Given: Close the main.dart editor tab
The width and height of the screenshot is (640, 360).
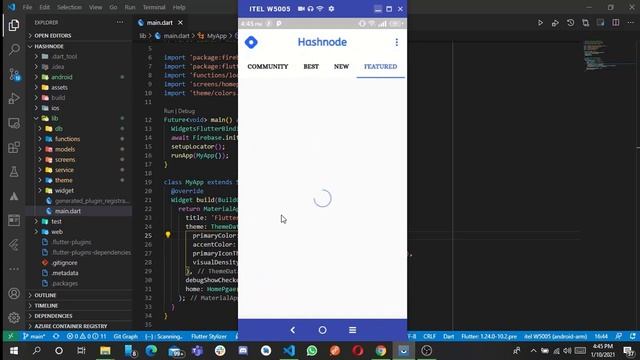Looking at the screenshot, I should pos(180,23).
